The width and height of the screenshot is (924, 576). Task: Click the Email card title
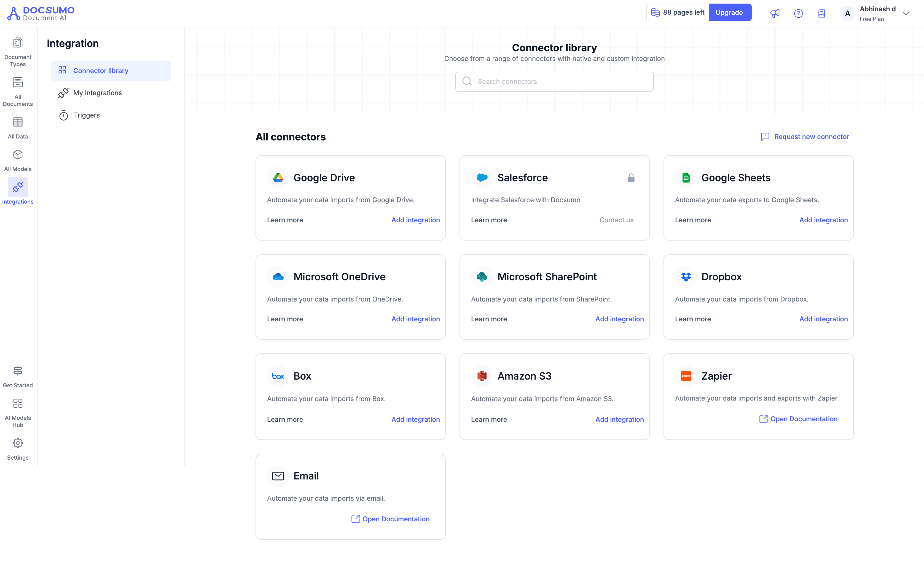306,476
